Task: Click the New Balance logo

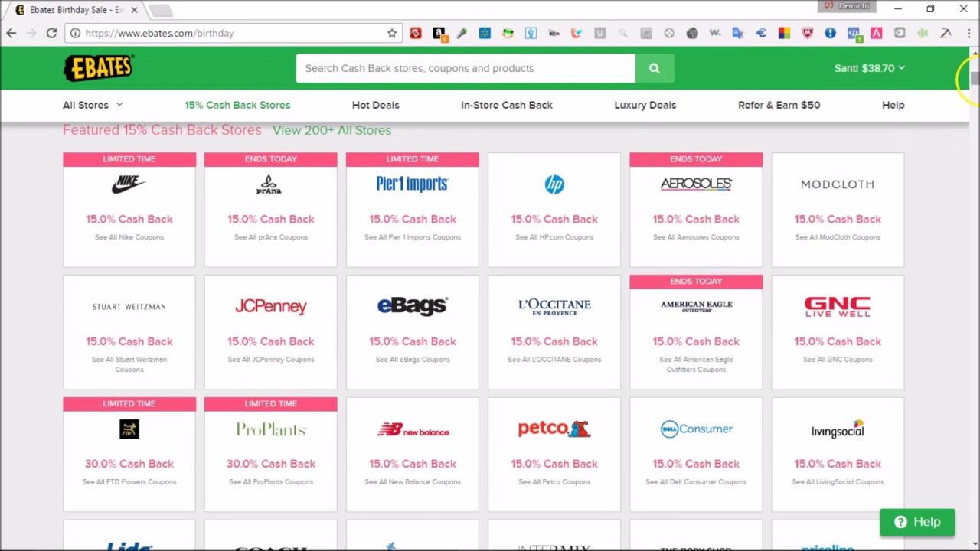Action: coord(413,430)
